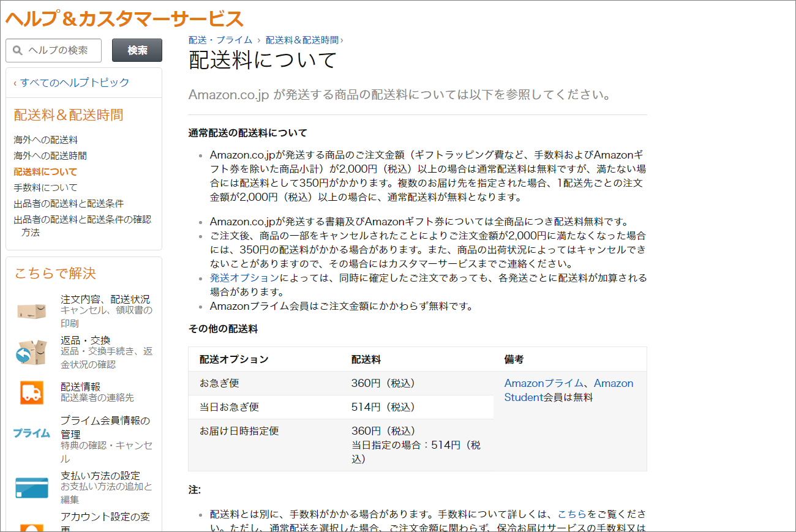Open 注文内容、配送状況 help link
The width and height of the screenshot is (796, 532).
(105, 299)
